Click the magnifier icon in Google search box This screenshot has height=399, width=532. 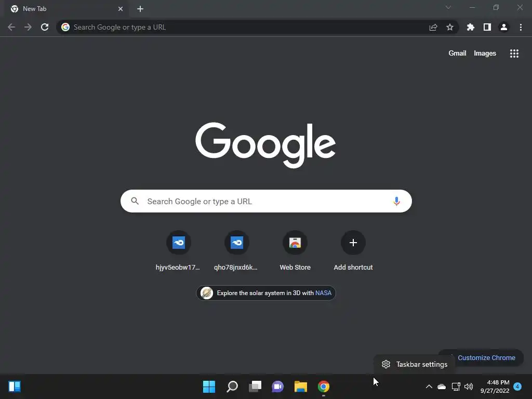tap(135, 201)
